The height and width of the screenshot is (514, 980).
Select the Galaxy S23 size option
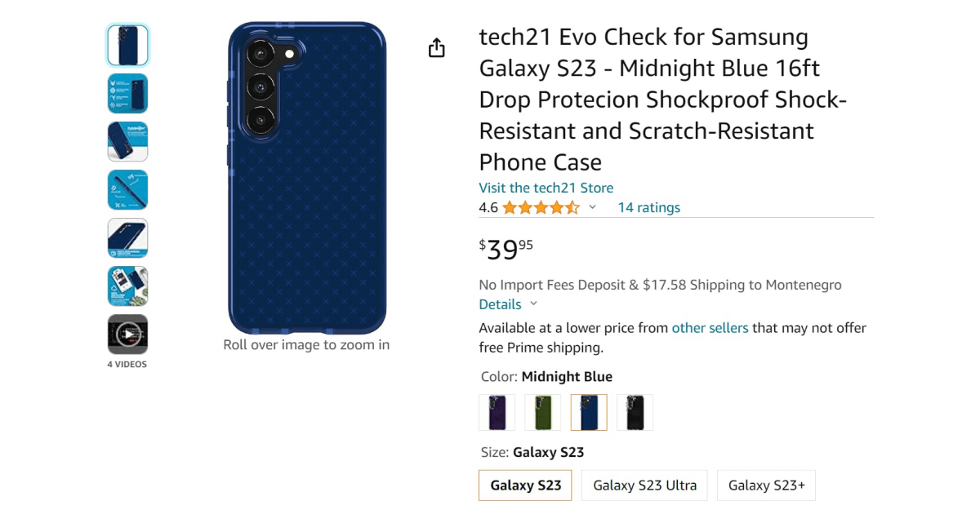[525, 485]
